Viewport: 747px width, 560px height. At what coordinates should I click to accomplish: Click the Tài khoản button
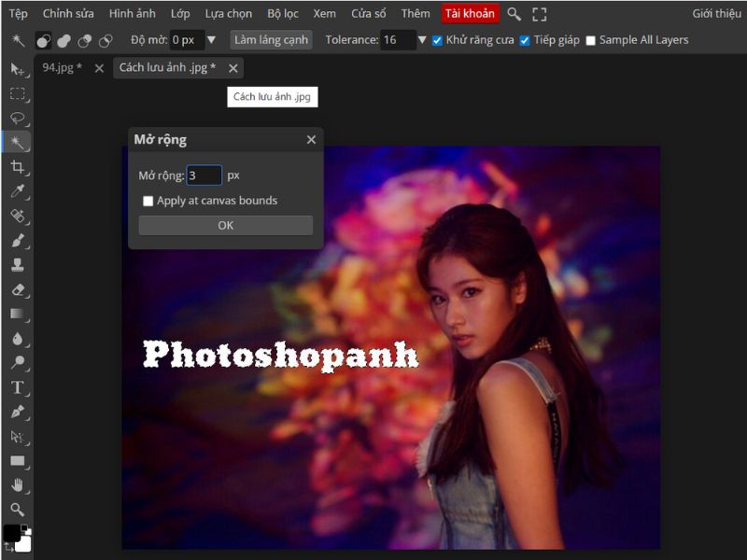pyautogui.click(x=470, y=13)
